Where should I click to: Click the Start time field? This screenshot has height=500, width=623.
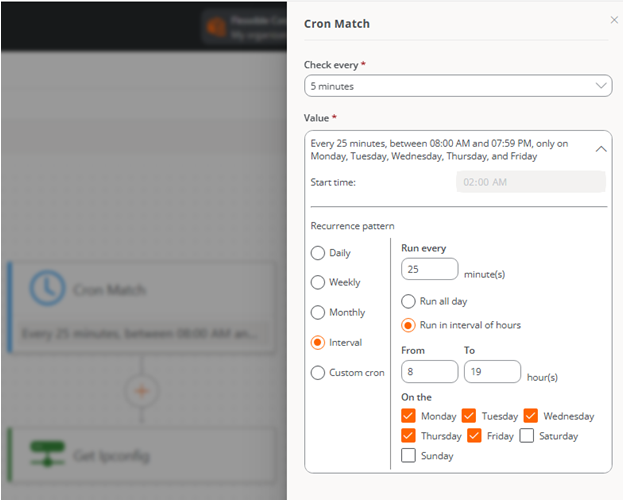[531, 182]
